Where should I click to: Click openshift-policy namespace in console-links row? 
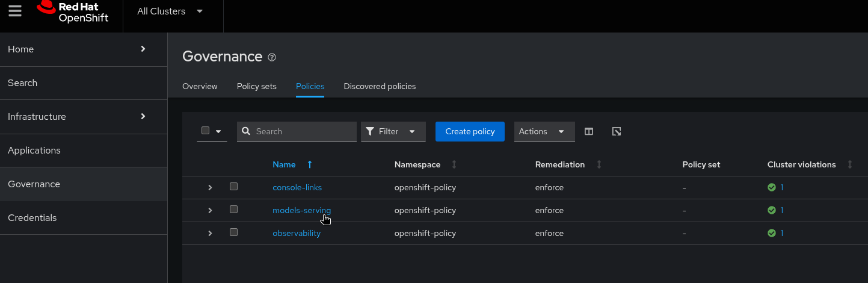click(425, 187)
